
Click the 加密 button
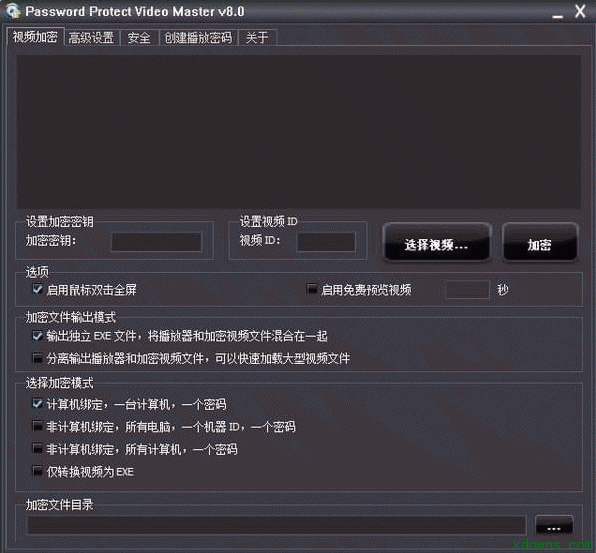point(540,242)
